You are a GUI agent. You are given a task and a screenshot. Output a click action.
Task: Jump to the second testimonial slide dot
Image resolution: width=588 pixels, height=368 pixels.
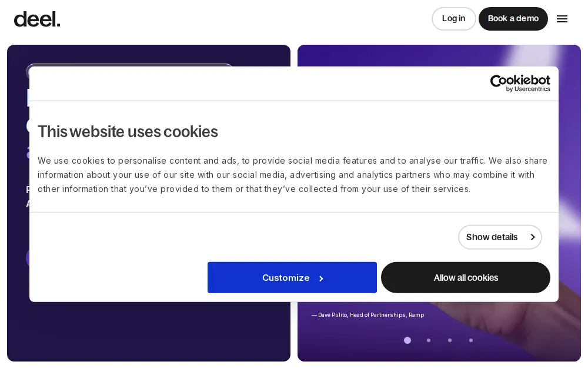click(429, 340)
